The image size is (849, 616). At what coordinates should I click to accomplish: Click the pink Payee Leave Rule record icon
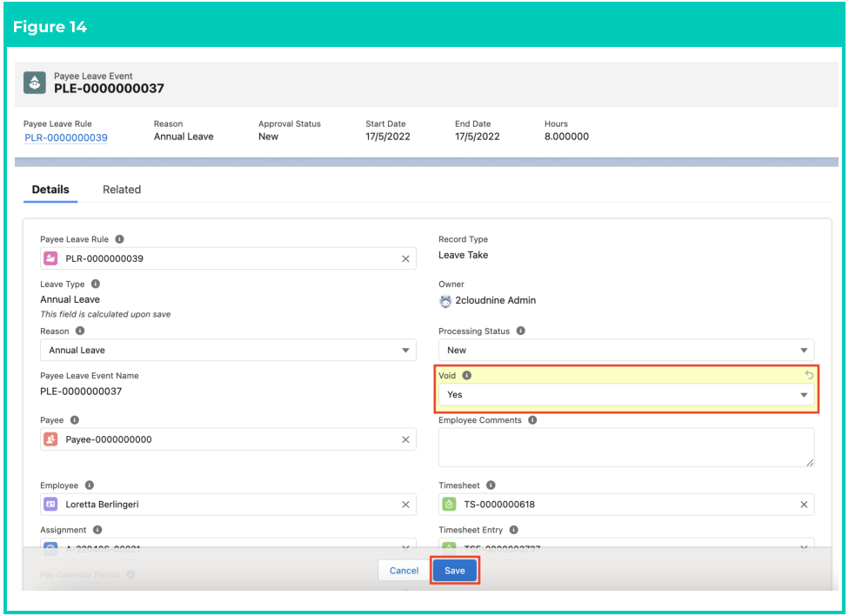click(50, 258)
